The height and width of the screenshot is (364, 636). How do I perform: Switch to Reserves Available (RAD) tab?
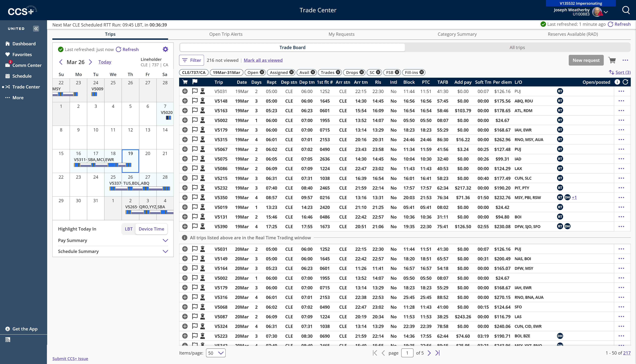coord(573,34)
